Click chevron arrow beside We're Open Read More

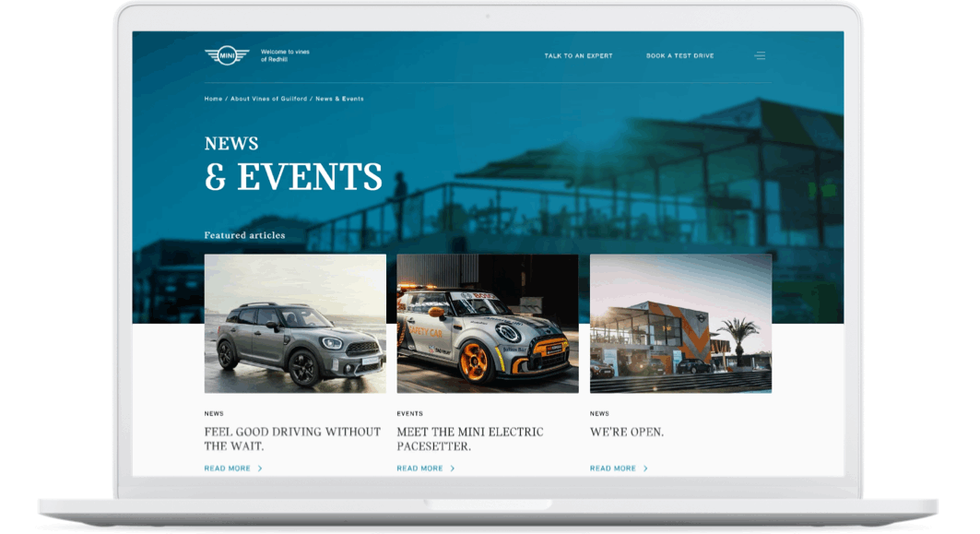click(645, 469)
